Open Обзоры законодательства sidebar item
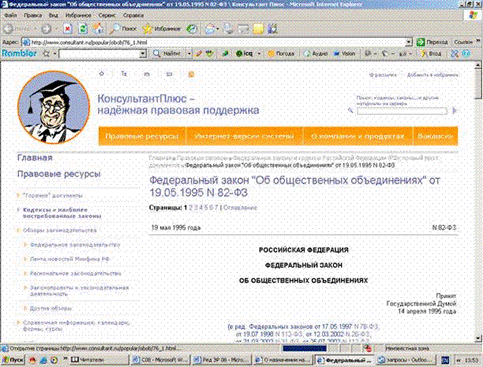Screen dimensions: 483x367 [60, 230]
